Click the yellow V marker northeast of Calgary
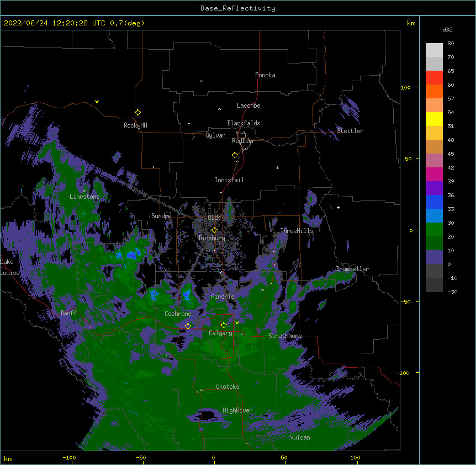476x465 pixels. click(x=237, y=322)
